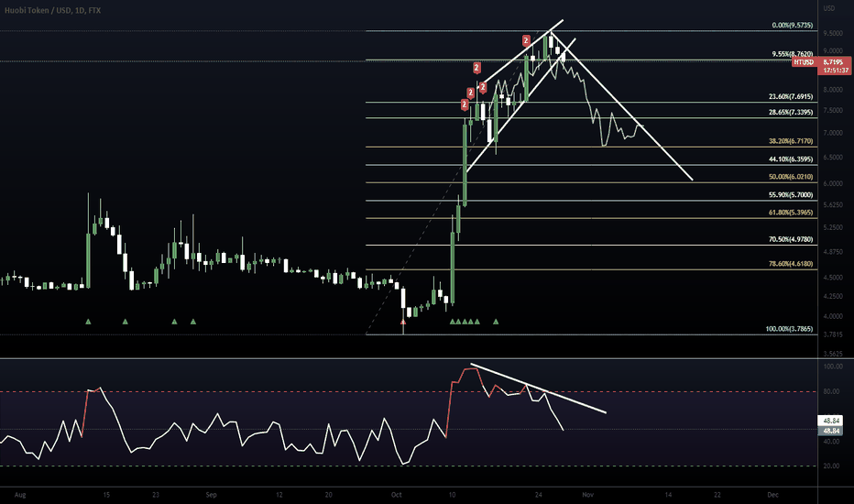Select the 28.65%(7.3395) Fibonacci level label
This screenshot has width=854, height=504.
pos(791,112)
